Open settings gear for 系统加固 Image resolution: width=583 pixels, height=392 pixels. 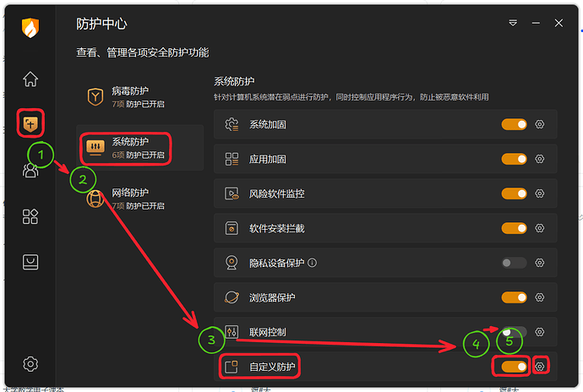pos(540,124)
